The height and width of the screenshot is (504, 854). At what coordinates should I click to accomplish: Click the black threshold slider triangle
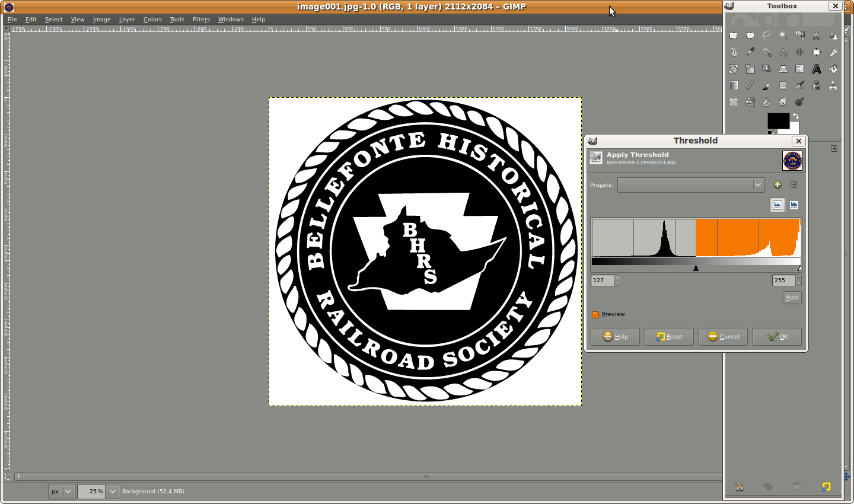coord(696,268)
